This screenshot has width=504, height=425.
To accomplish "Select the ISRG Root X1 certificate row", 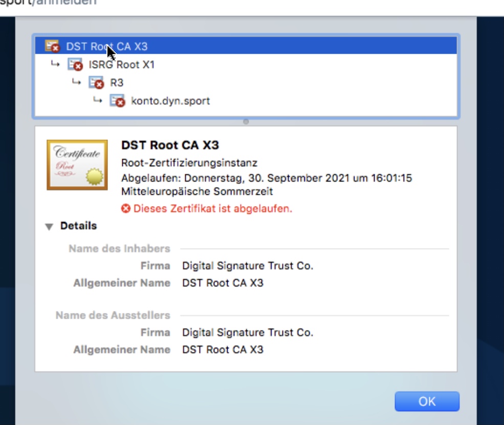I will pyautogui.click(x=122, y=65).
